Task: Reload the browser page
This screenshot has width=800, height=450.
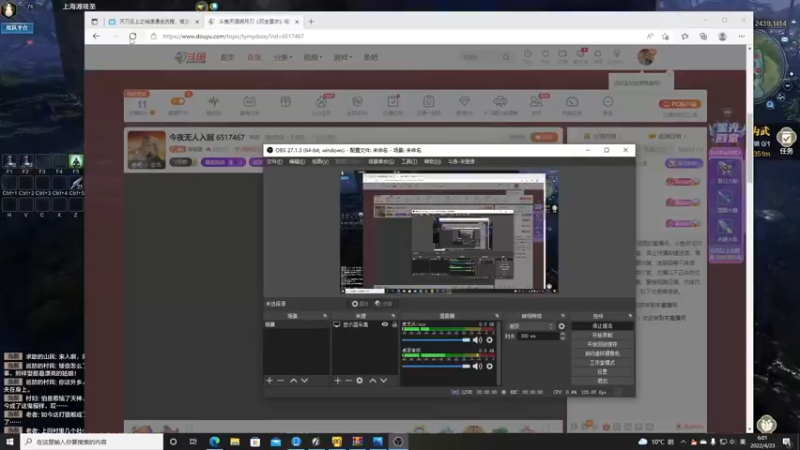Action: click(x=133, y=36)
